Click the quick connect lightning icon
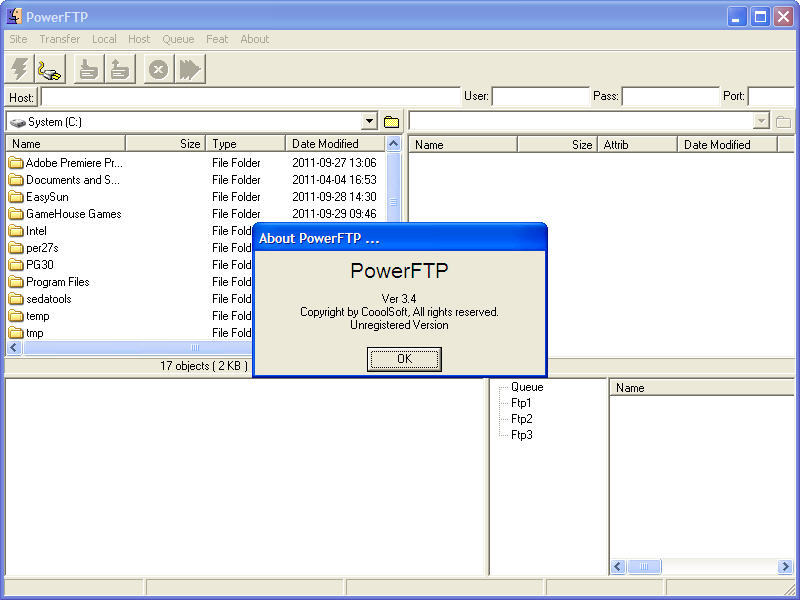The image size is (800, 600). click(x=20, y=69)
